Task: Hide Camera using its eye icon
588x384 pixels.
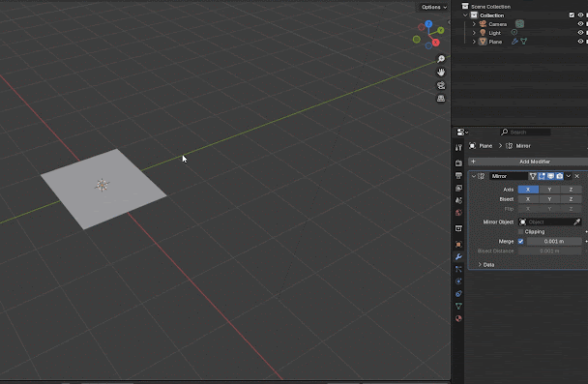Action: pyautogui.click(x=580, y=24)
